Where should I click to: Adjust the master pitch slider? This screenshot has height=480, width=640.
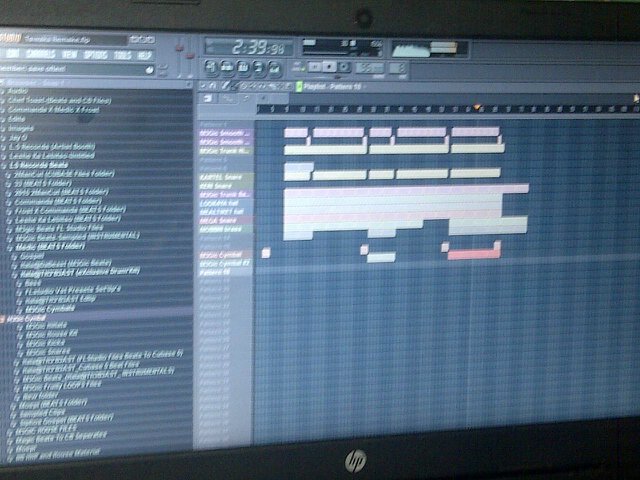[190, 57]
